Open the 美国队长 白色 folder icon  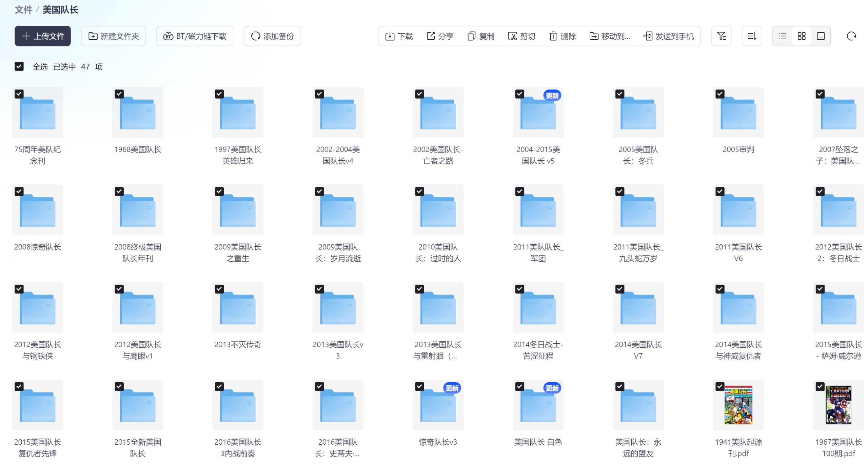click(x=538, y=405)
